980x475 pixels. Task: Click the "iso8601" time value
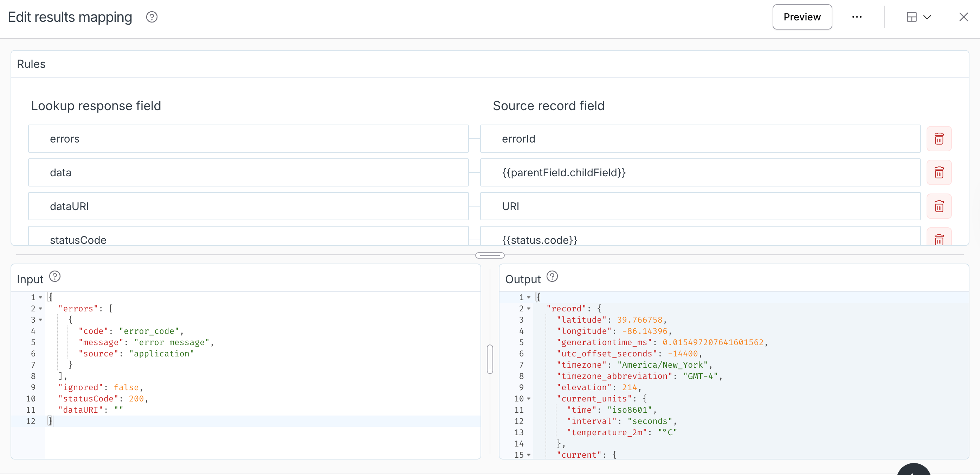(629, 410)
